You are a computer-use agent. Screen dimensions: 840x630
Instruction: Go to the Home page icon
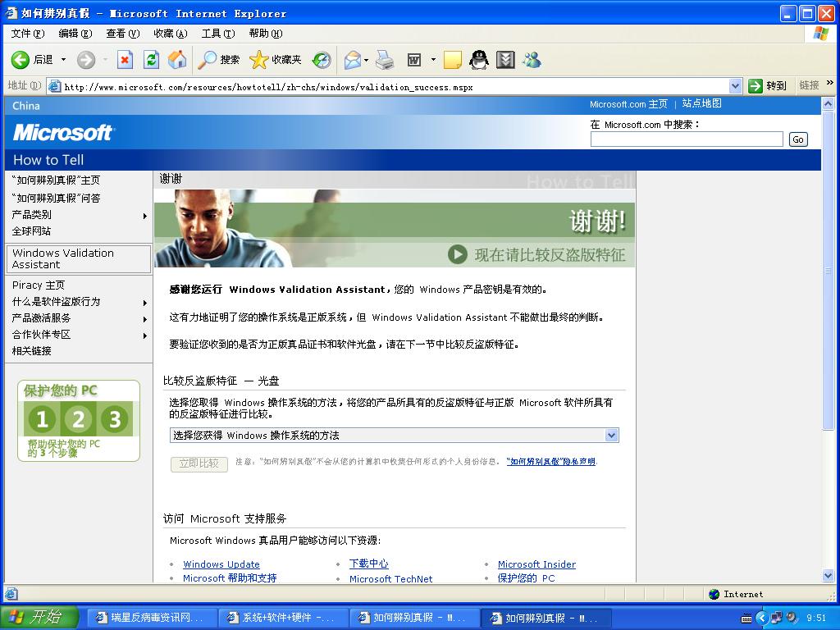177,59
